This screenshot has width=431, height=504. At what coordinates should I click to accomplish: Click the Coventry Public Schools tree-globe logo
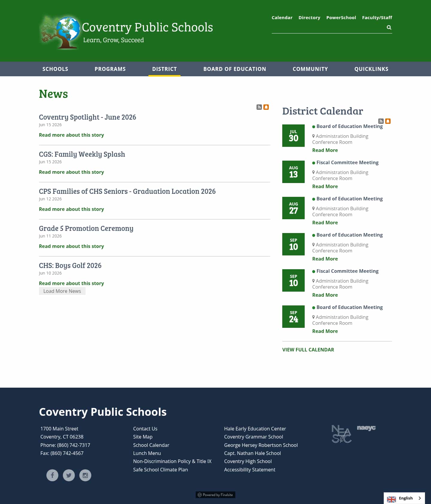(x=60, y=32)
